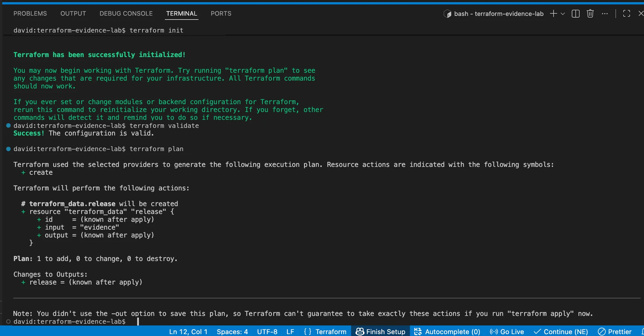Select the TERMINAL tab
Viewport: 644px width, 336px height.
[x=182, y=14]
